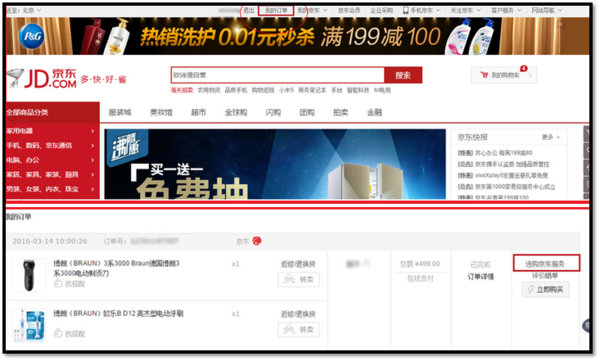Screen dimensions: 600x361
Task: Click the order date 2016-03-14 10:00:26
Action: coord(50,241)
